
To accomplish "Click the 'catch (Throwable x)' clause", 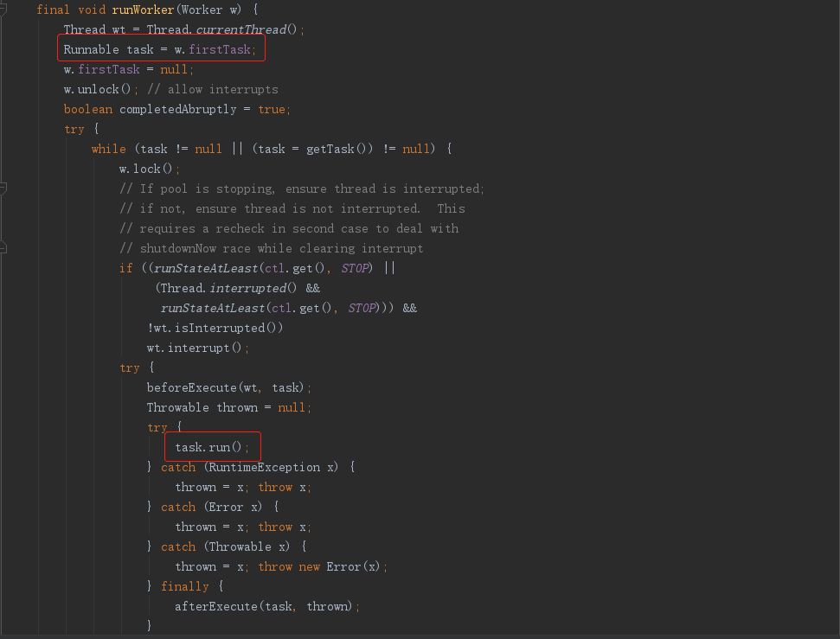I will [x=226, y=546].
